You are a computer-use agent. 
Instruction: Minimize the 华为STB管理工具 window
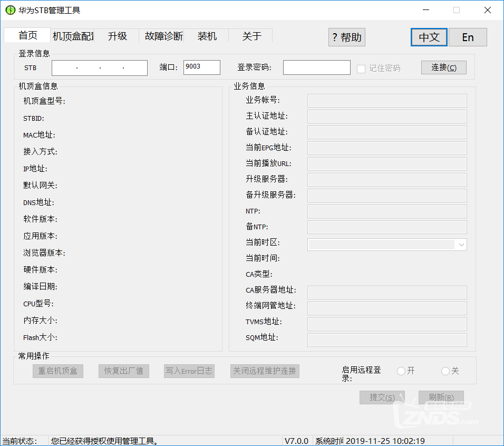pyautogui.click(x=426, y=11)
